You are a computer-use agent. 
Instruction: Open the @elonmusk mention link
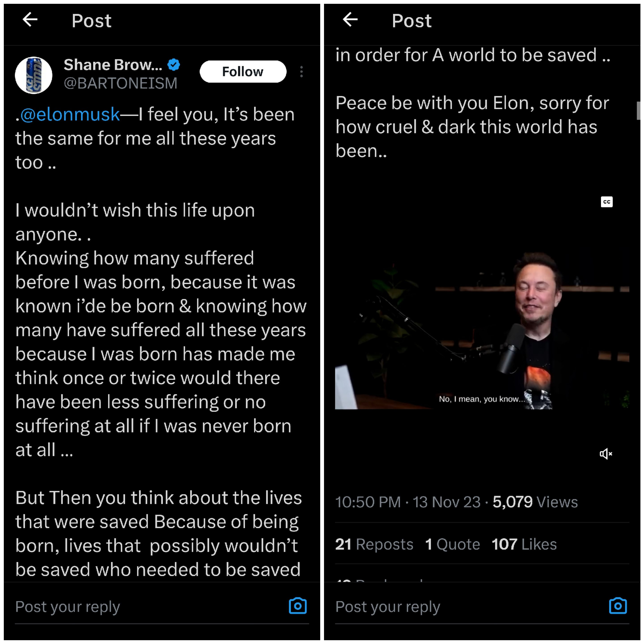pos(70,115)
